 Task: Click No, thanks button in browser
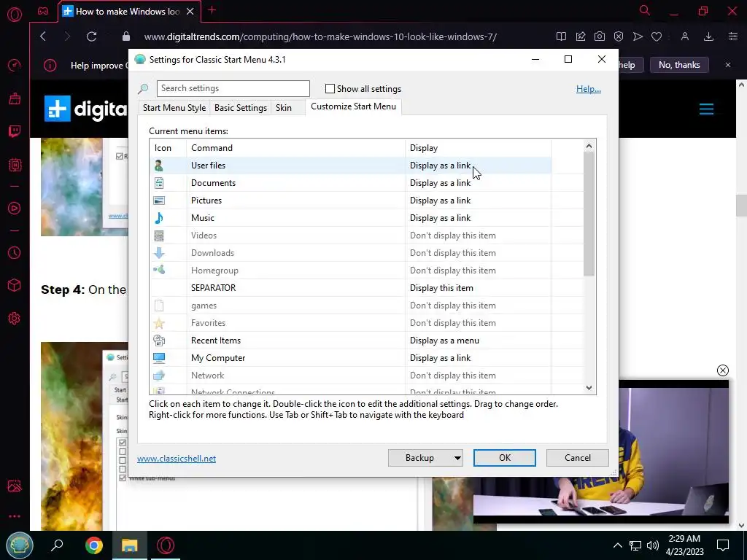679,65
